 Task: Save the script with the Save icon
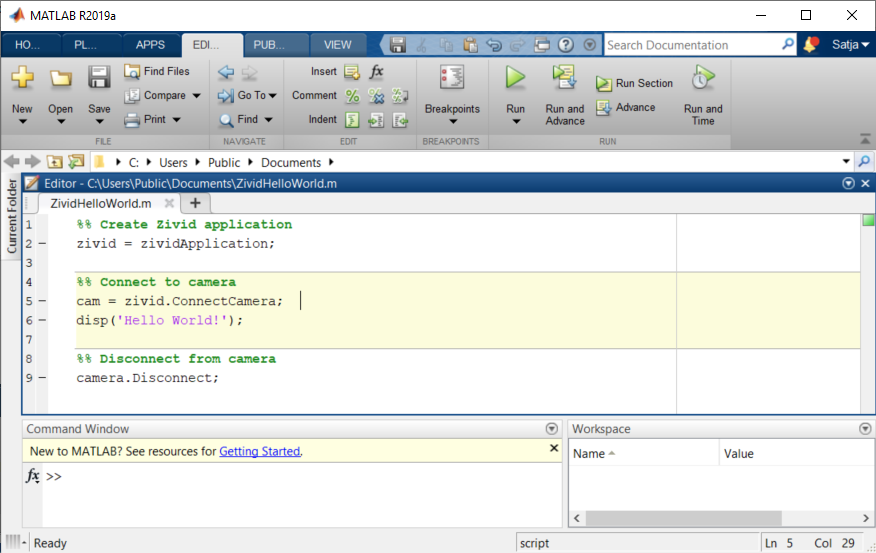pos(99,77)
